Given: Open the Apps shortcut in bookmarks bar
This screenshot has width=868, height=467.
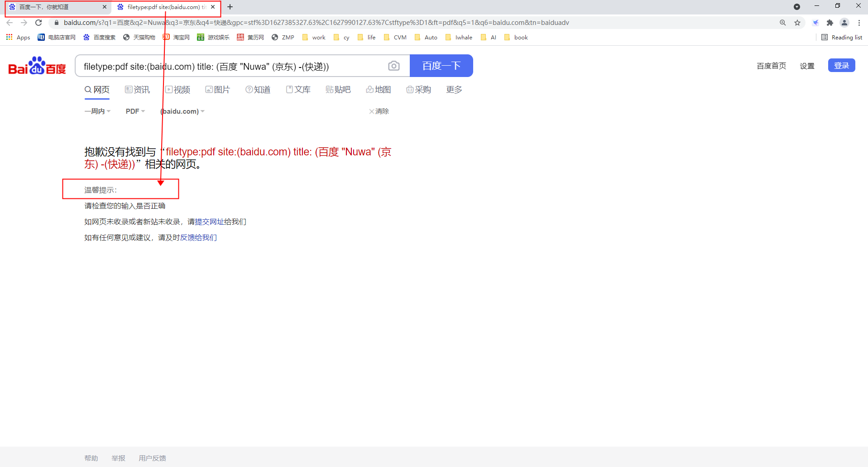Looking at the screenshot, I should [18, 38].
